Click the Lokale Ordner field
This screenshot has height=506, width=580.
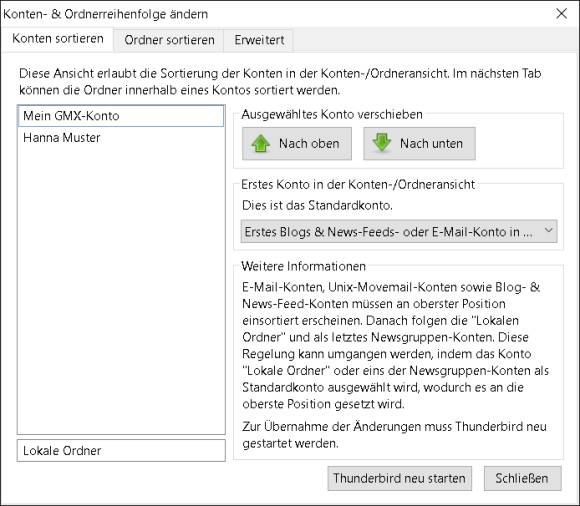click(121, 451)
